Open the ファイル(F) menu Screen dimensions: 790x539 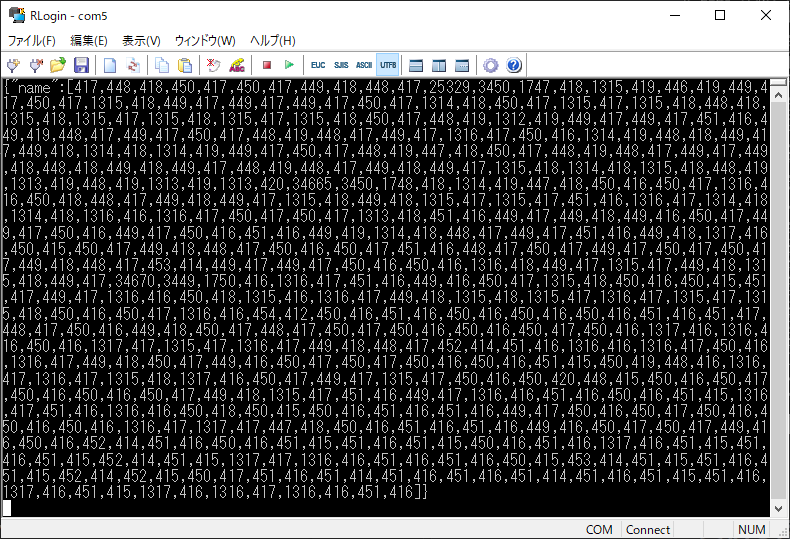click(32, 41)
